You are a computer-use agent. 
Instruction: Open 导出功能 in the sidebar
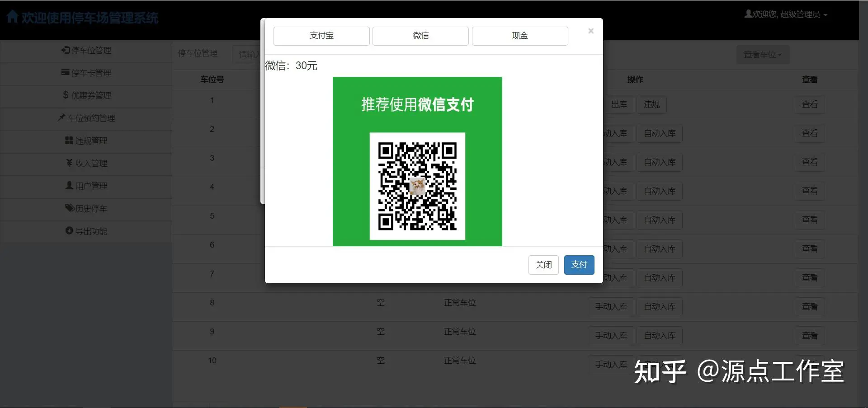(x=86, y=232)
